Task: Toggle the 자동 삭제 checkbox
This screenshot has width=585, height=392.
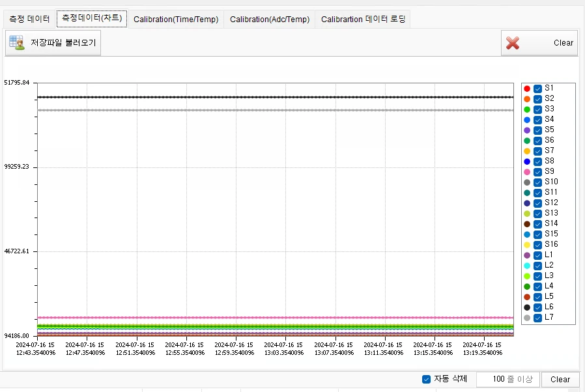Action: pos(426,380)
